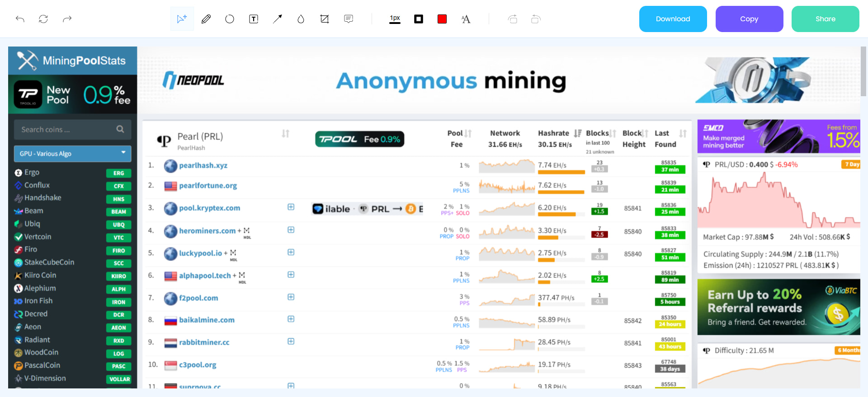
Task: Open the pearlhash.xyz pool link
Action: 203,165
